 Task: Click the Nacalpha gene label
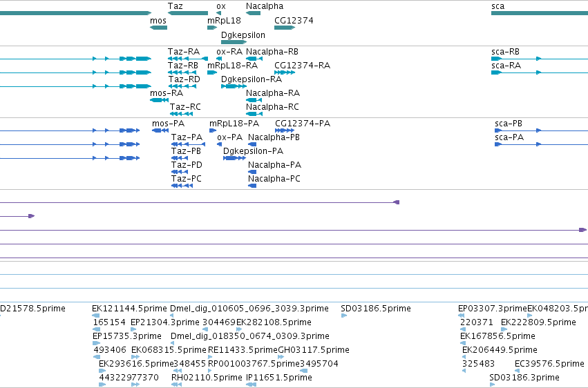[265, 6]
